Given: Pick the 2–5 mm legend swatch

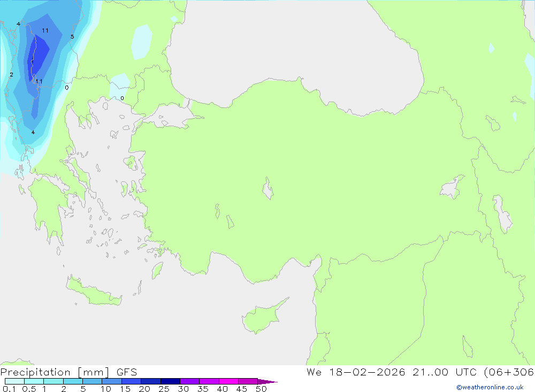Looking at the screenshot, I should click(x=73, y=381).
